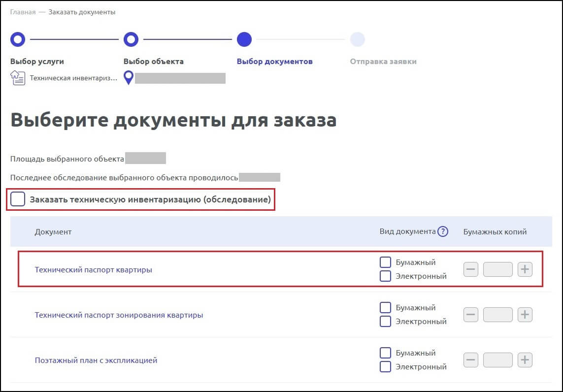Click the filled Выбор документов step circle
The height and width of the screenshot is (392, 563).
[x=245, y=39]
